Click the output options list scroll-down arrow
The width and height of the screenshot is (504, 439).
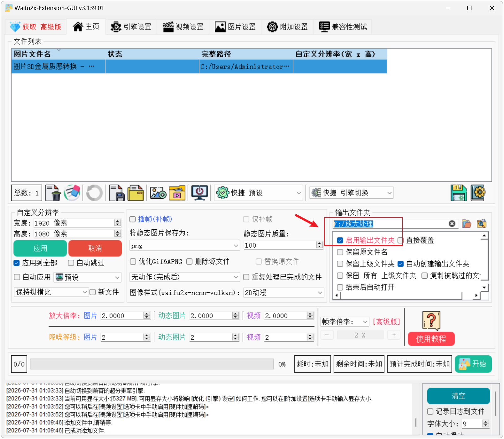point(484,287)
